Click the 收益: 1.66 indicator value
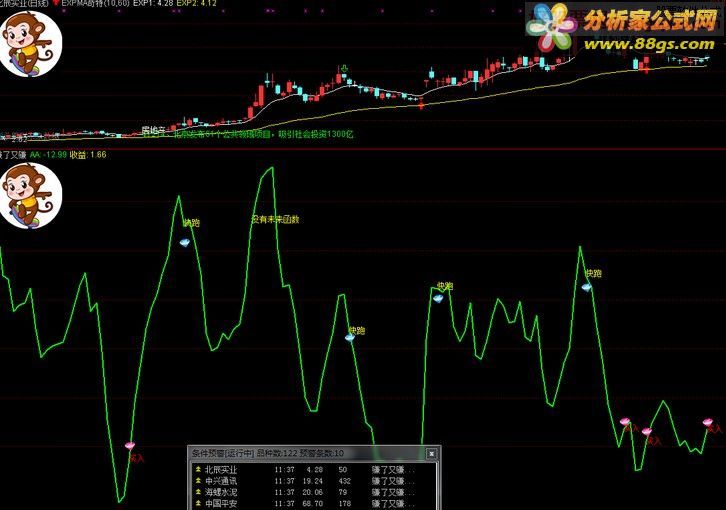This screenshot has width=726, height=510. coord(88,155)
